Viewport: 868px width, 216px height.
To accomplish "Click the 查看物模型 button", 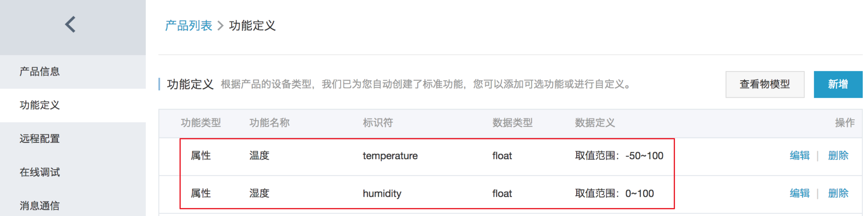I will pyautogui.click(x=764, y=84).
